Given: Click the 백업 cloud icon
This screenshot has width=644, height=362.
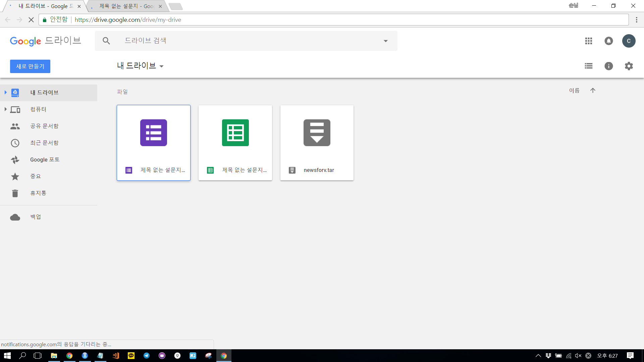Looking at the screenshot, I should (x=15, y=217).
